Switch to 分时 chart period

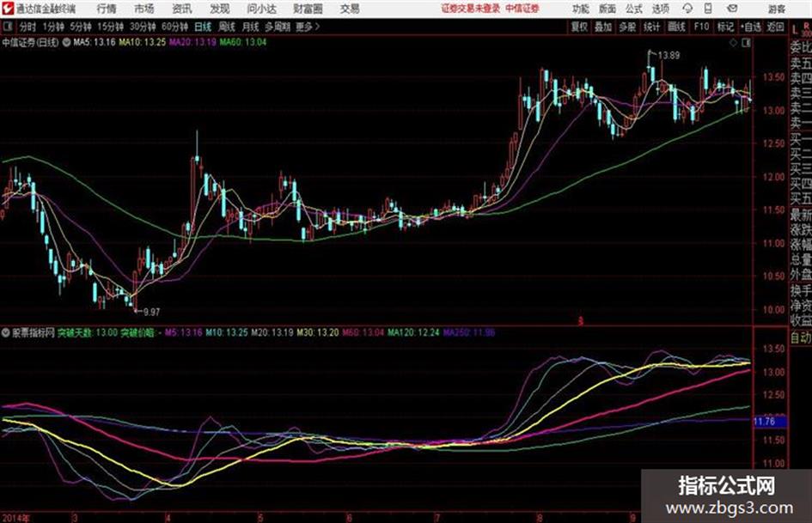[28, 27]
